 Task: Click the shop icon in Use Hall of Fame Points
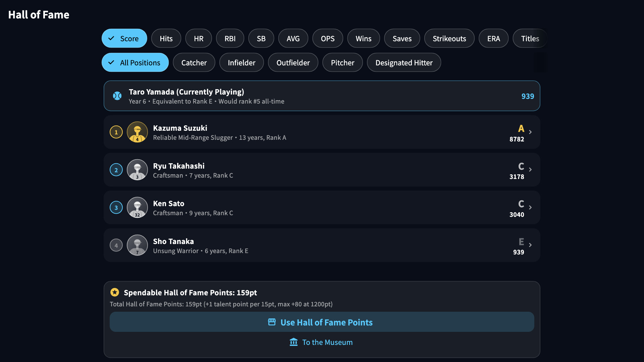272,322
